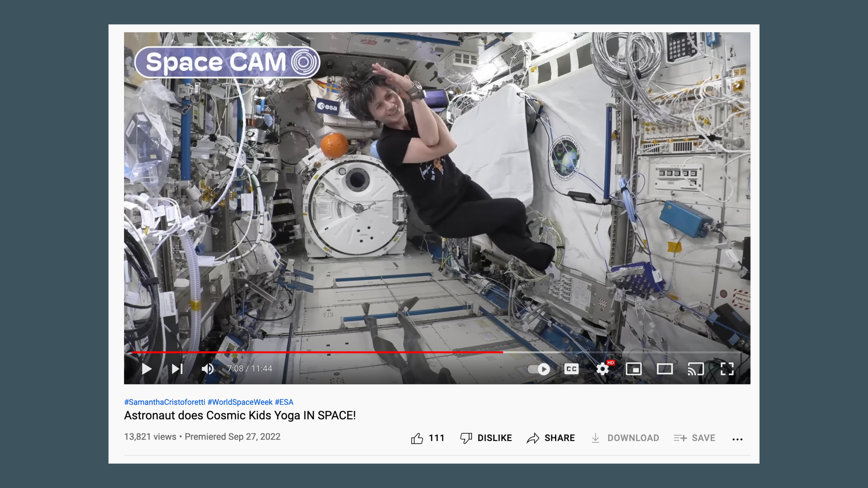Screen dimensions: 868x488
Task: Skip to the next video
Action: 177,369
